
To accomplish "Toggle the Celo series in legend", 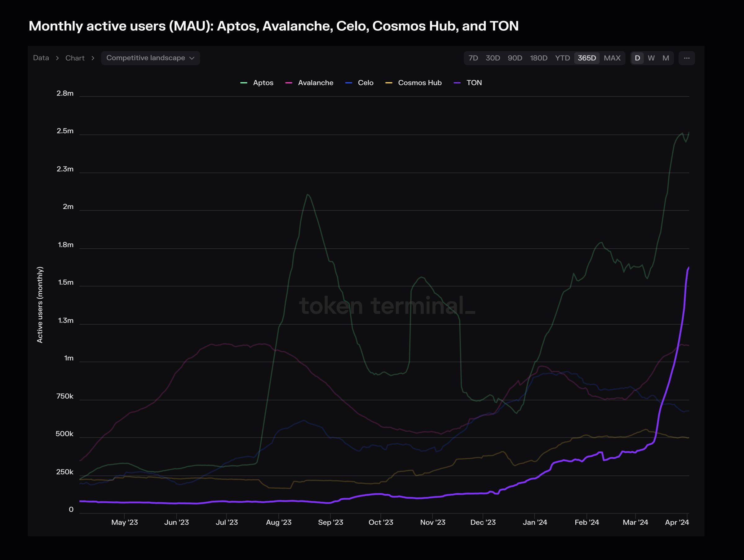I will click(x=365, y=83).
